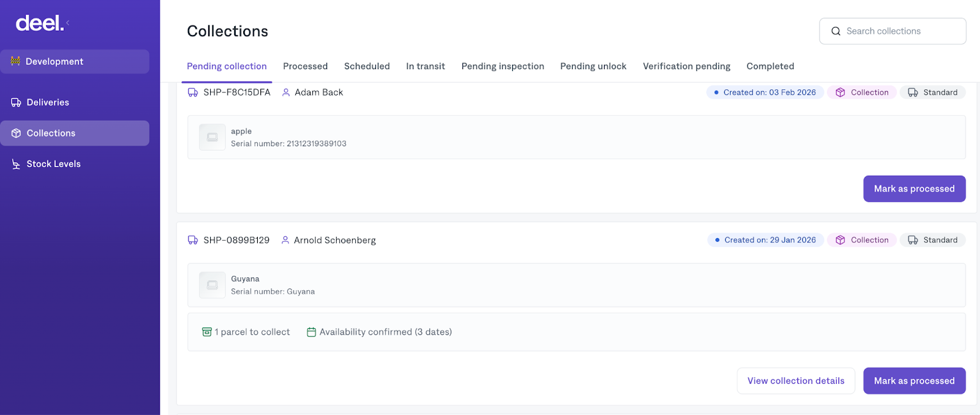Open the Scheduled tab
Viewport: 980px width, 415px height.
pyautogui.click(x=367, y=66)
